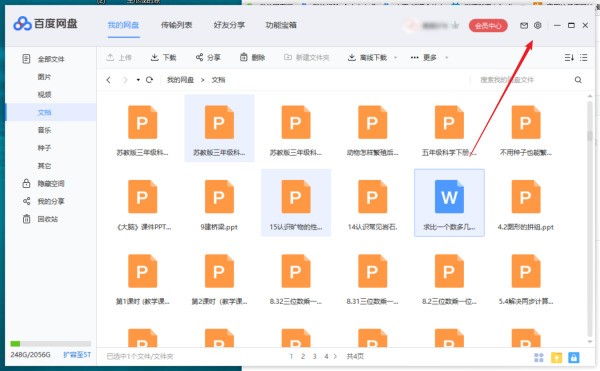This screenshot has width=600, height=371.
Task: Select 其它 in the sidebar
Action: [51, 166]
